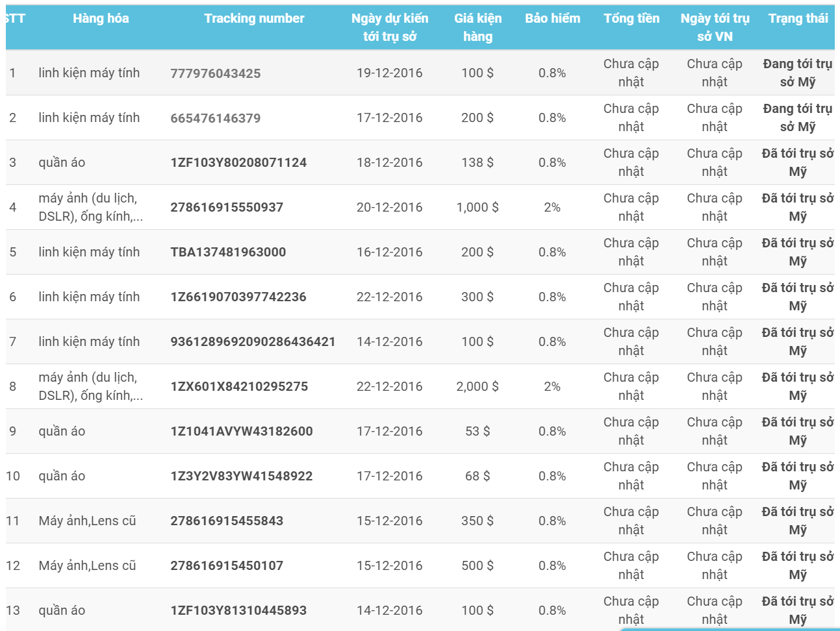840x631 pixels.
Task: Click the 300 $ package value
Action: click(x=477, y=297)
